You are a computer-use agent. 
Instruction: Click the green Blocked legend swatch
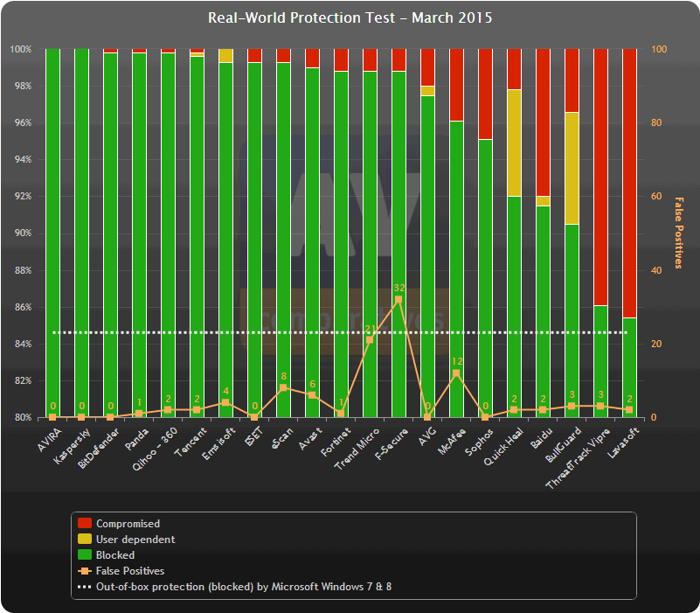(85, 554)
